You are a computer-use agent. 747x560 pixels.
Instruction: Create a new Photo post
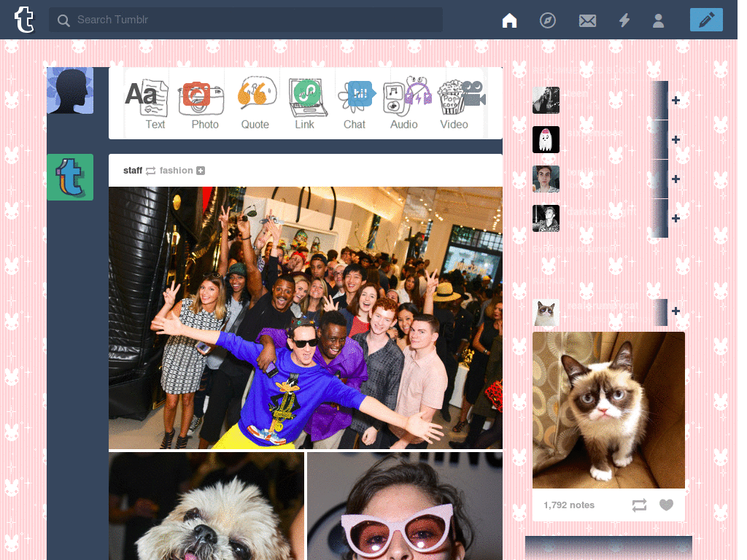201,104
